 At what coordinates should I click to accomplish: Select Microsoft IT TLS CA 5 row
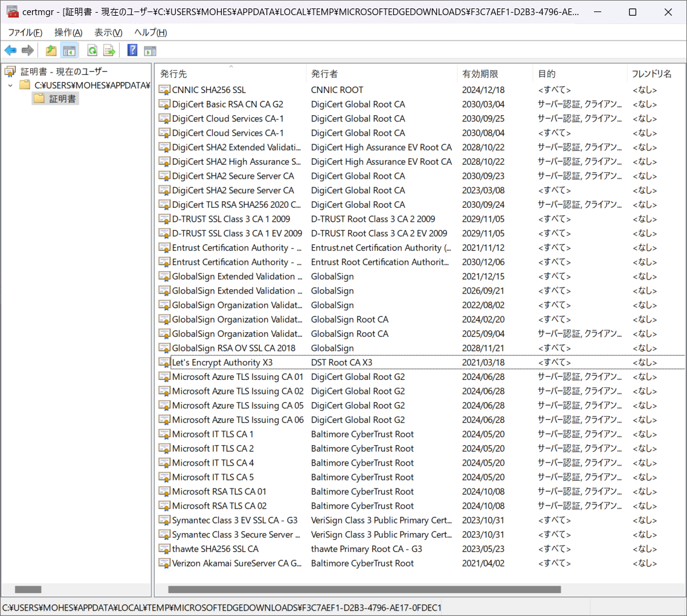(421, 477)
